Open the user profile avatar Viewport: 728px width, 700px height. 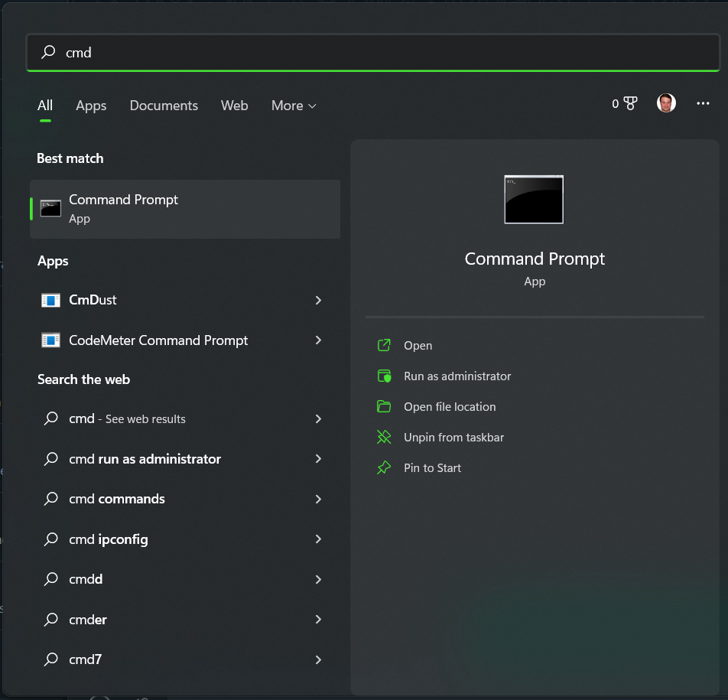(666, 103)
